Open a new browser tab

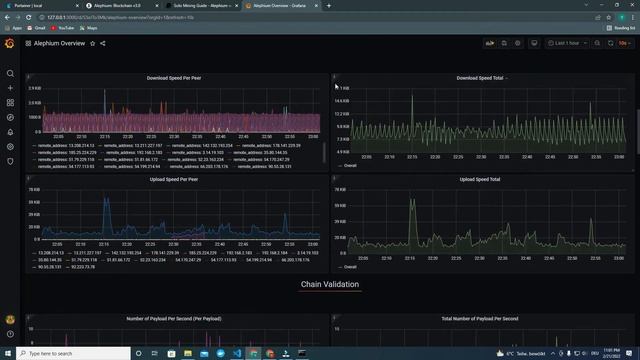coord(329,6)
